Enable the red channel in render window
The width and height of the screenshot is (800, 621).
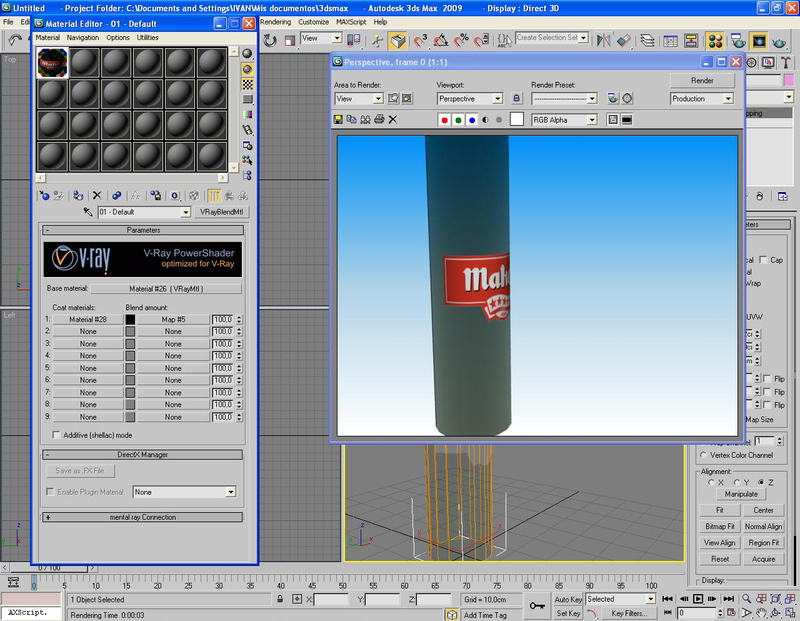coord(444,119)
